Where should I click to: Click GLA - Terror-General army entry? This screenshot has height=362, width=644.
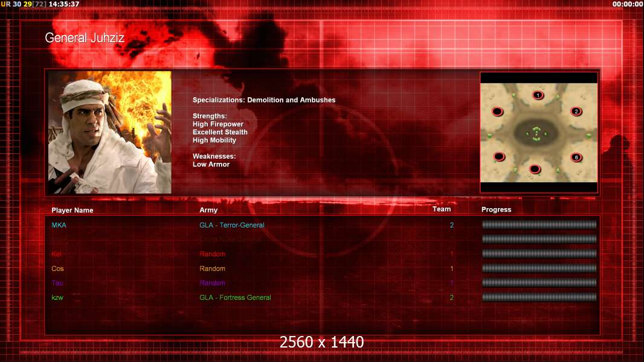[x=232, y=225]
